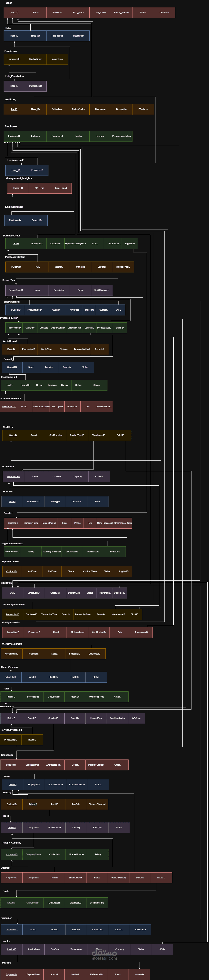Select GeoLocation in Forst table

click(x=54, y=697)
